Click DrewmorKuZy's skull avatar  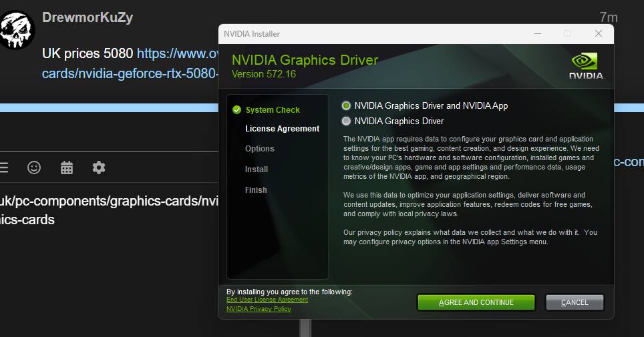[17, 30]
